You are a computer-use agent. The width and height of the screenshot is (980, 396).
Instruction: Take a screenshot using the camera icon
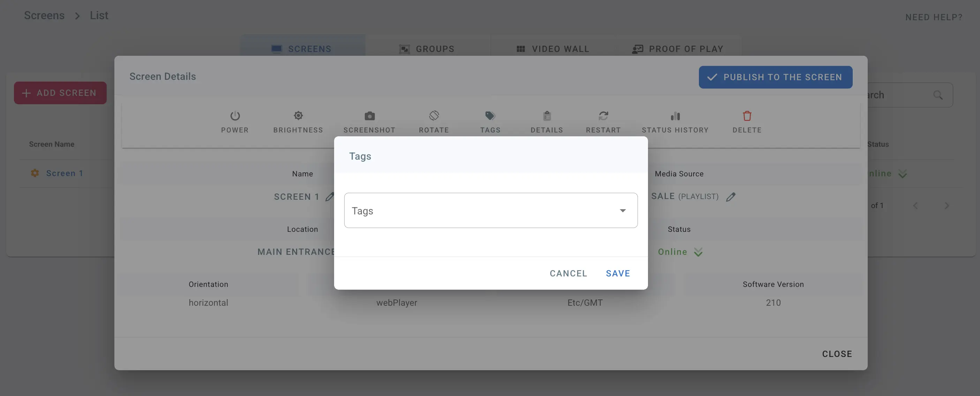(x=369, y=116)
